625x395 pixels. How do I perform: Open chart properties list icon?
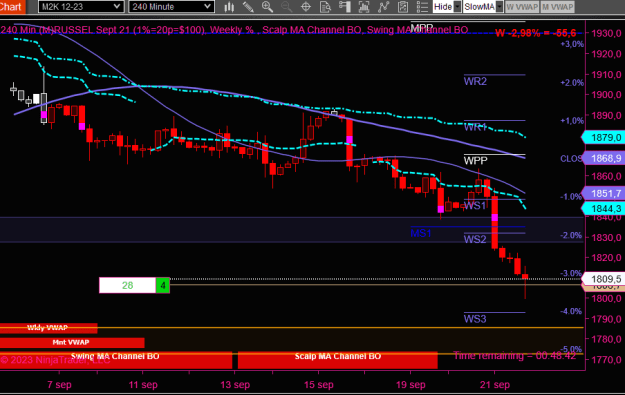422,7
